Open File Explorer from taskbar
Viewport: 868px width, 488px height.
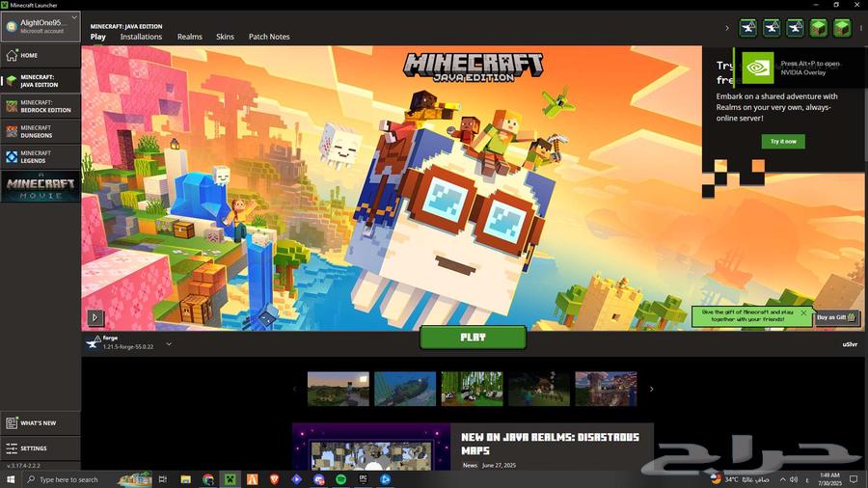185,479
